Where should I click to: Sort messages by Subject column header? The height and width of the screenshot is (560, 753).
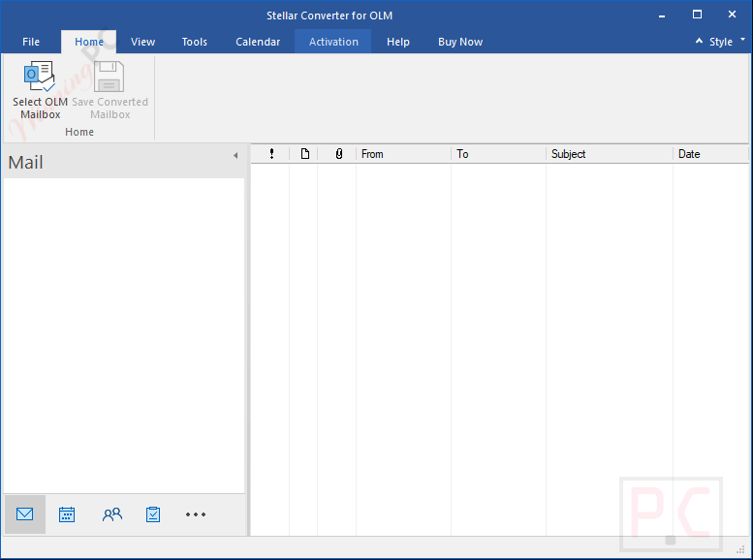(x=610, y=154)
